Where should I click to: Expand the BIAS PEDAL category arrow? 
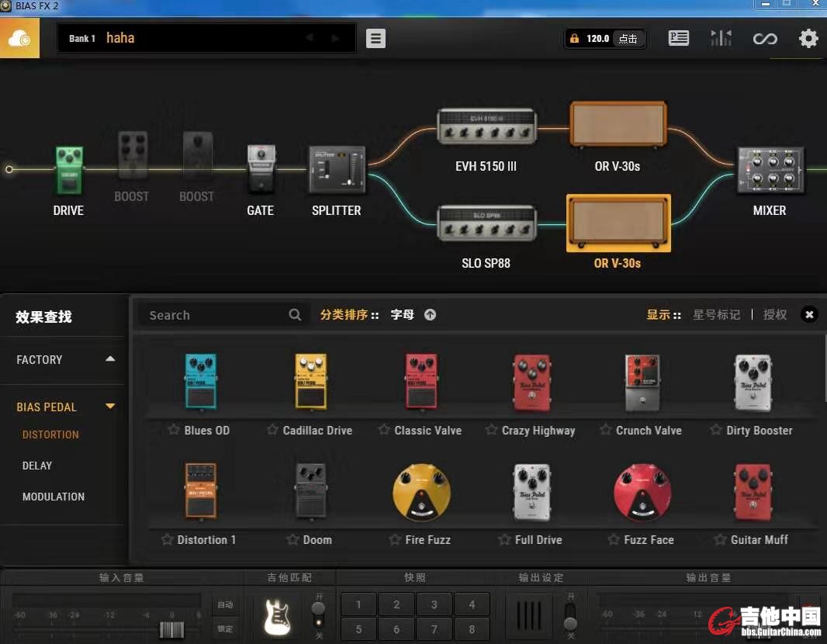110,407
